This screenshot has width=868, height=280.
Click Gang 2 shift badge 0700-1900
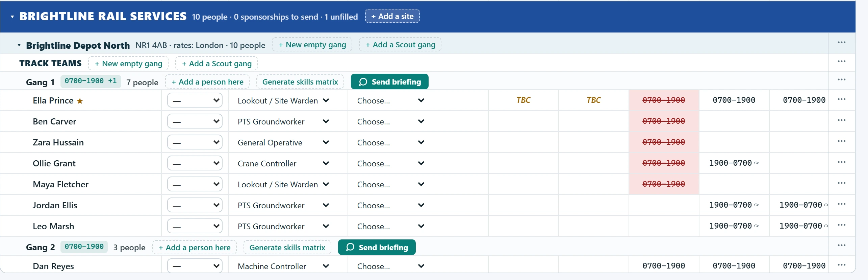click(x=84, y=247)
